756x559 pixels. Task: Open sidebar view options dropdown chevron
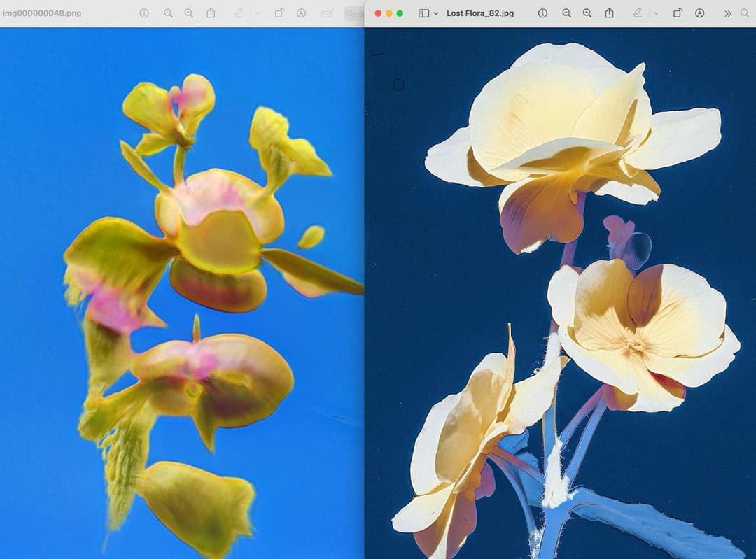pyautogui.click(x=436, y=13)
